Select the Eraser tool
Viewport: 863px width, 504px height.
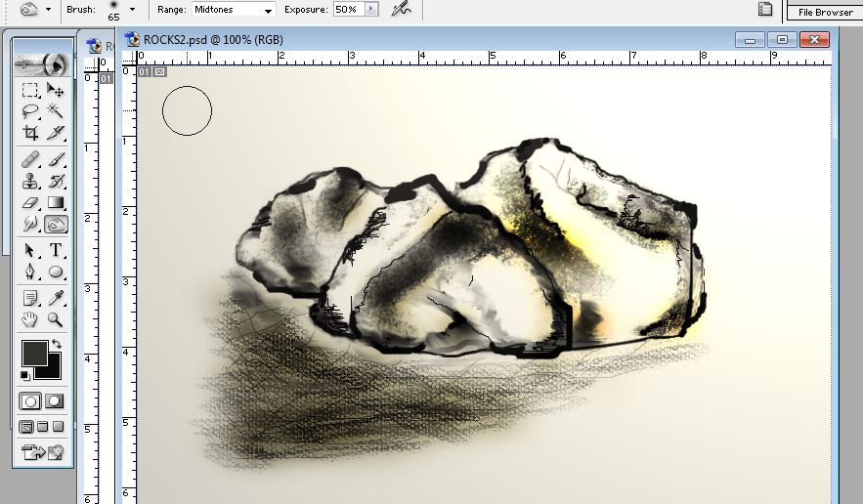coord(30,203)
